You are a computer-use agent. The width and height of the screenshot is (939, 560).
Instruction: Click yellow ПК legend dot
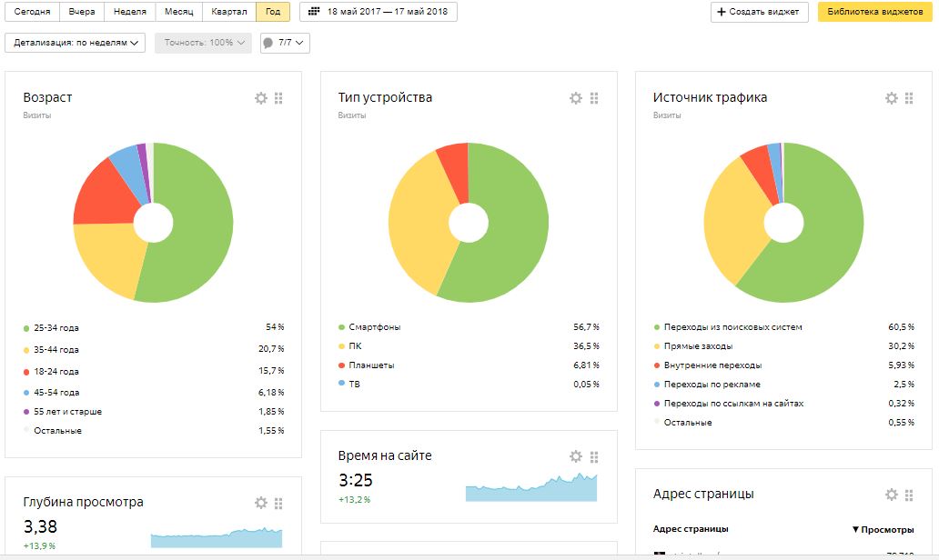[341, 346]
